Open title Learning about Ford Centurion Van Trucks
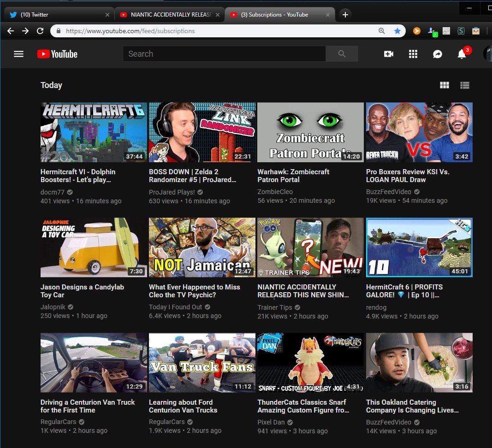Image resolution: width=492 pixels, height=448 pixels. coord(183,406)
